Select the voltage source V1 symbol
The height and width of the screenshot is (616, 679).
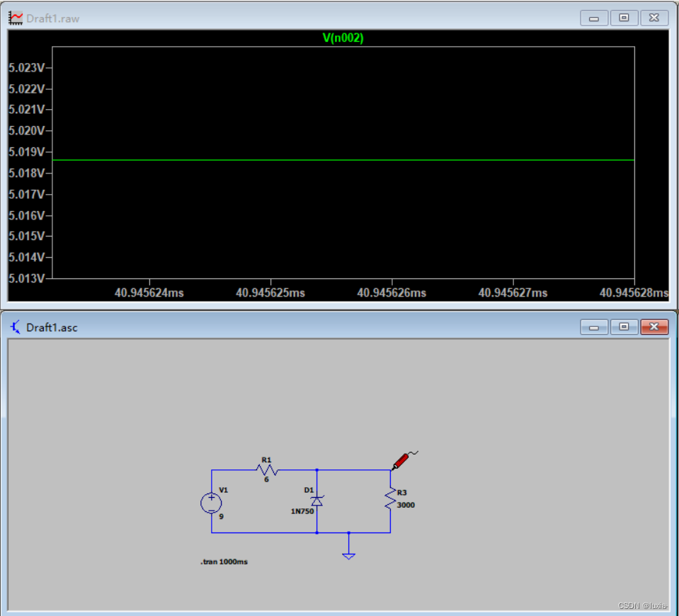coord(211,503)
